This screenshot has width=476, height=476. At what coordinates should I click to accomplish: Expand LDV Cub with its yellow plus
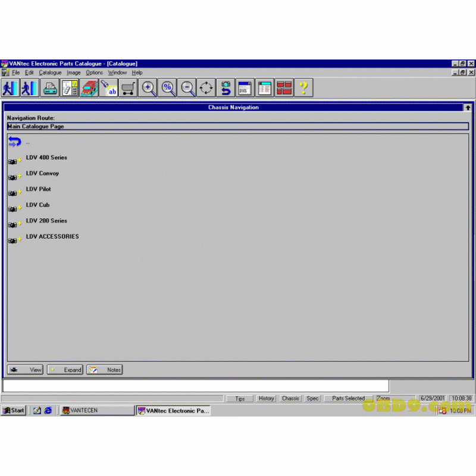click(x=20, y=207)
